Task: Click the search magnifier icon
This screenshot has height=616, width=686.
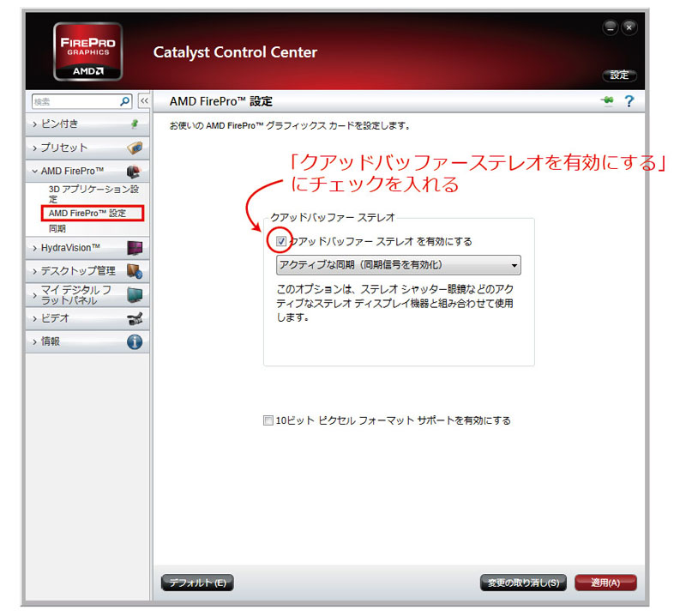Action: pos(124,101)
